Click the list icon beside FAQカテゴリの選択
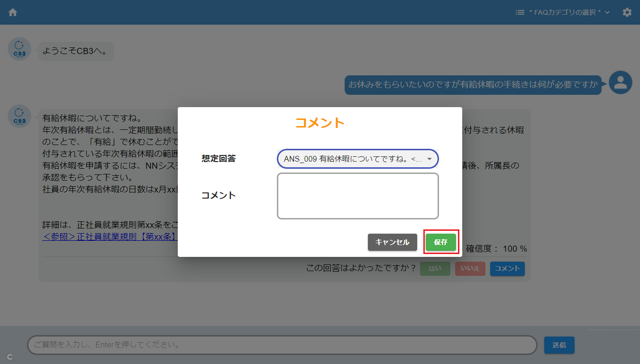 coord(520,12)
